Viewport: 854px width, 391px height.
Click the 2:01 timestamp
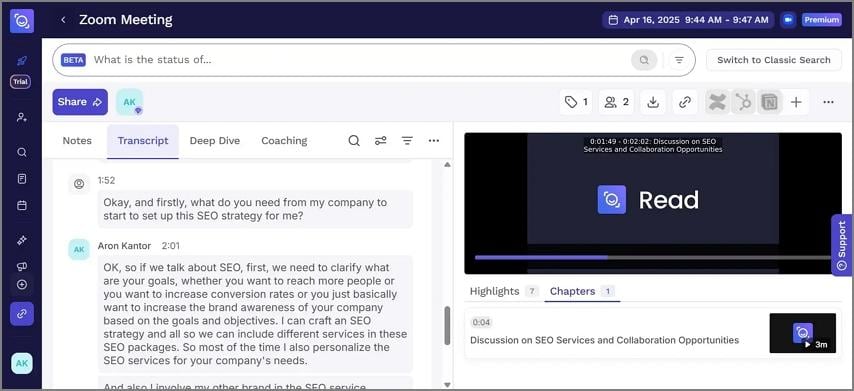170,246
